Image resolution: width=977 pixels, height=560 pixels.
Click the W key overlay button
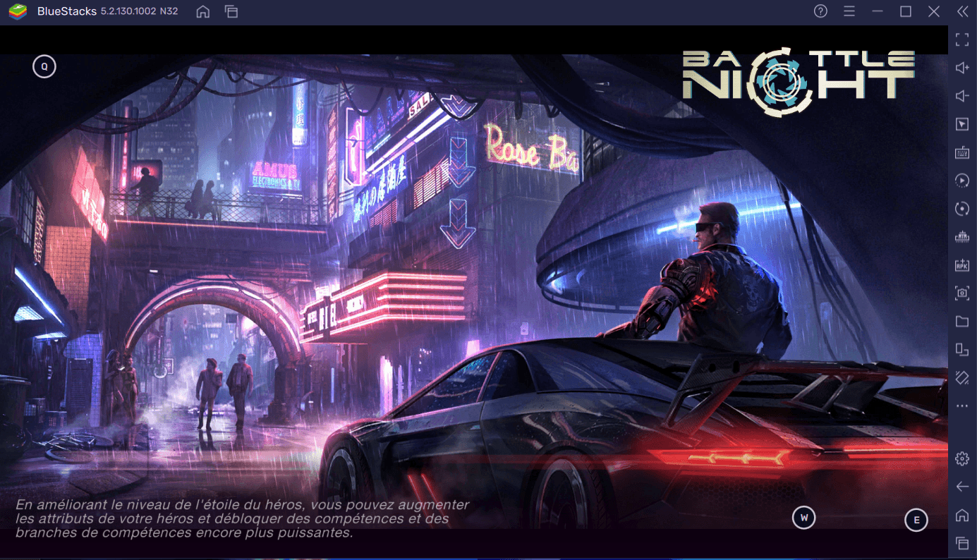pos(803,518)
